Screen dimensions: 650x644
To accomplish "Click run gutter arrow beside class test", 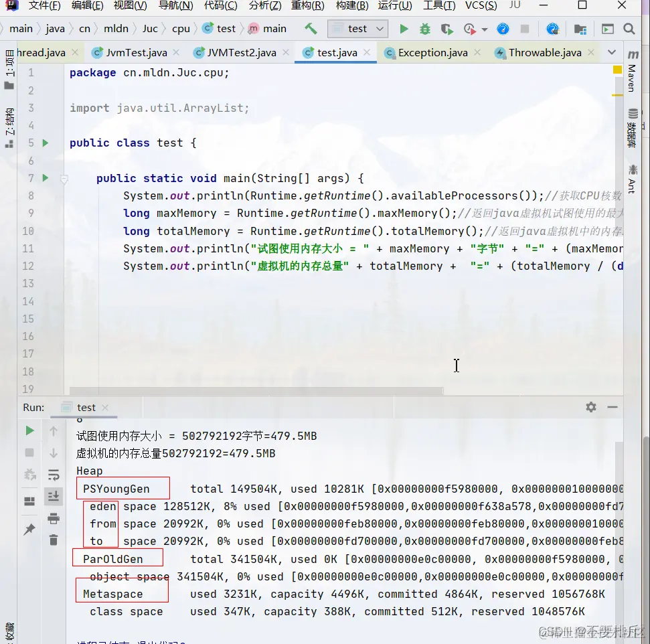I will [46, 143].
